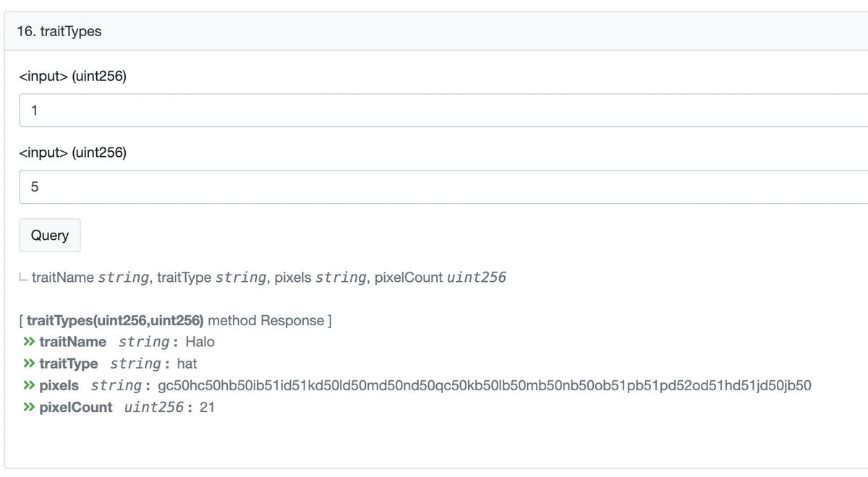
Task: Click the green chevron icon beside traitType
Action: click(x=29, y=364)
